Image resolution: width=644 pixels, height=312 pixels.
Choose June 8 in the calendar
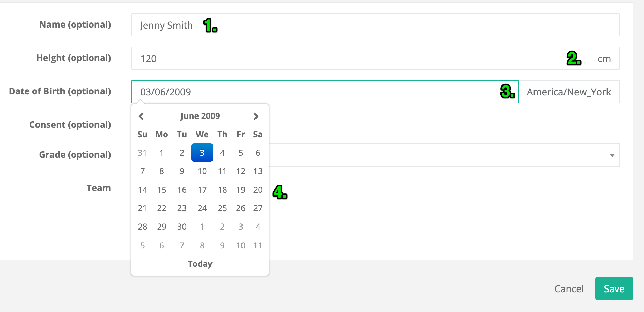(162, 171)
